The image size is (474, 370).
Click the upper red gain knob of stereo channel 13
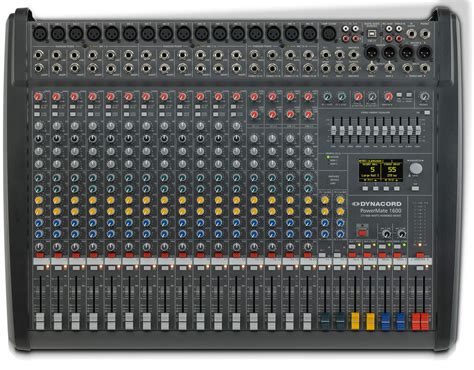pos(255,97)
